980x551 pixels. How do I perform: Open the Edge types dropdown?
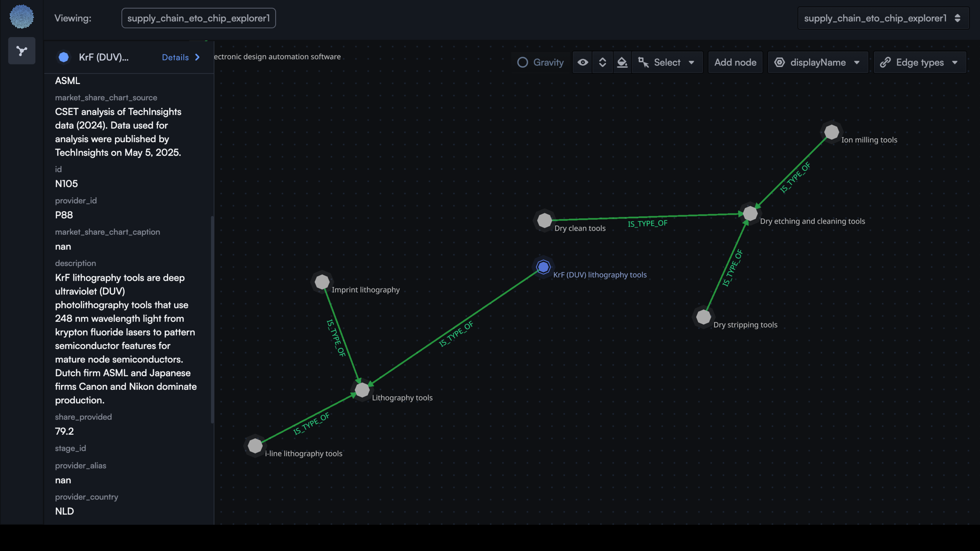pyautogui.click(x=920, y=62)
